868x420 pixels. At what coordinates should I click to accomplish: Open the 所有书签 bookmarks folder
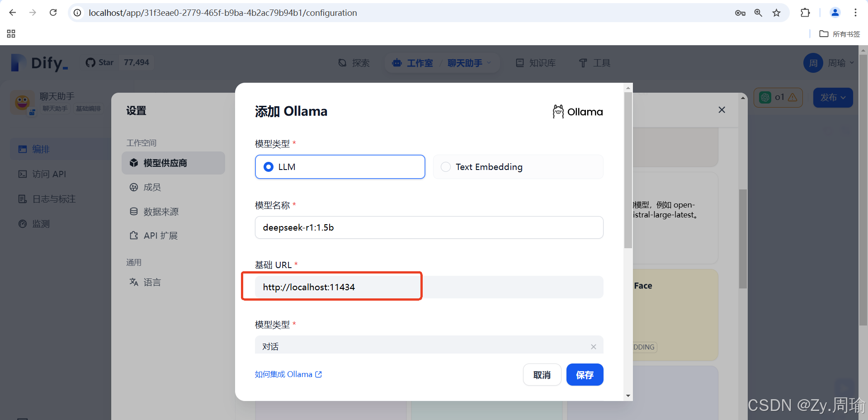(840, 34)
